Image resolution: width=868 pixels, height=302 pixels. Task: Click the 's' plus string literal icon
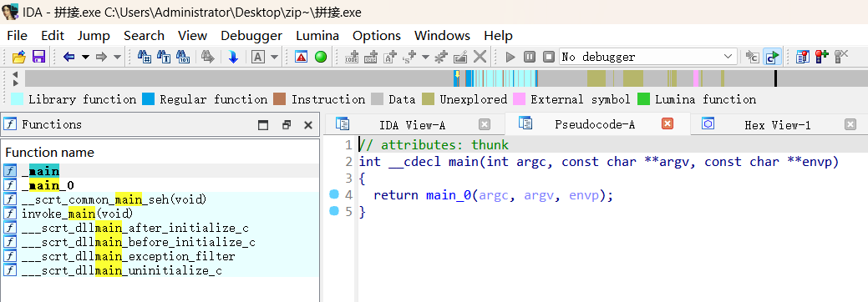[x=409, y=57]
